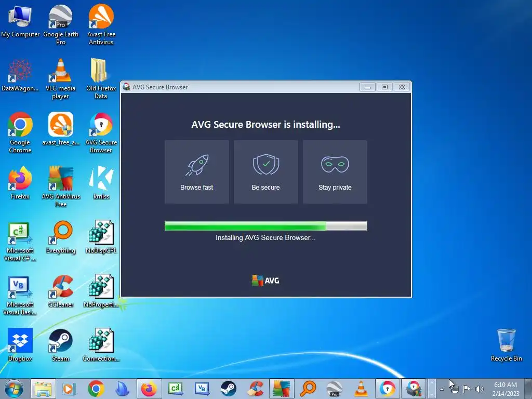Switch to AVG AntiVirus in taskbar
The height and width of the screenshot is (399, 532).
tap(282, 389)
